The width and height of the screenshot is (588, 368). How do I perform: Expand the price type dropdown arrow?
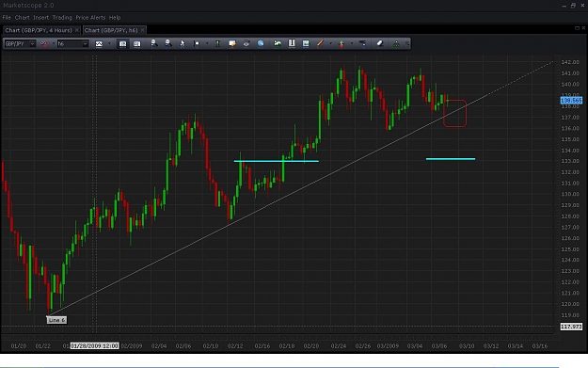[54, 44]
